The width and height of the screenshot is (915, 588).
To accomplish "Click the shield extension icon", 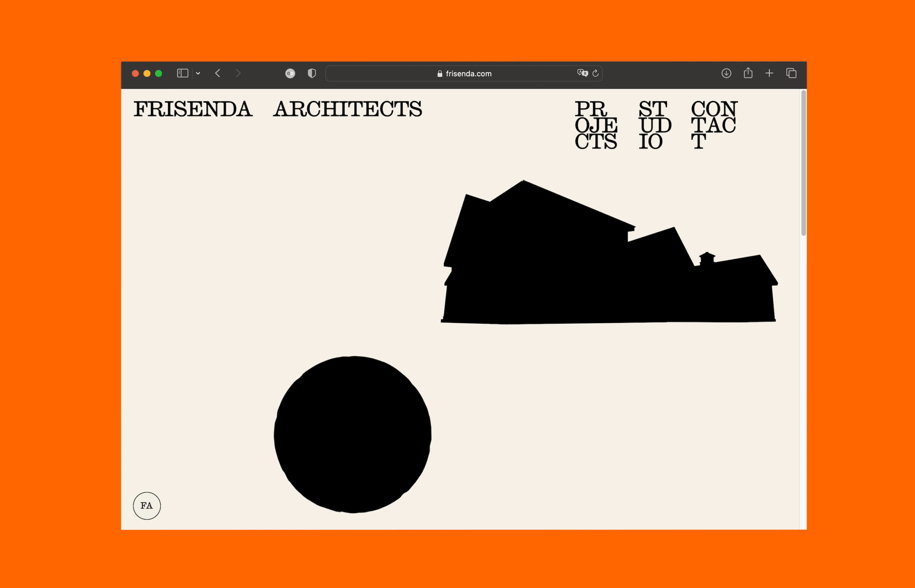I will tap(312, 73).
